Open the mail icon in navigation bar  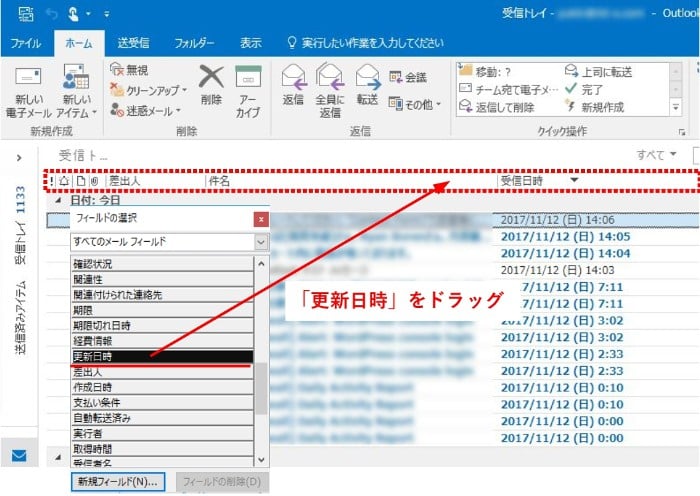(19, 455)
